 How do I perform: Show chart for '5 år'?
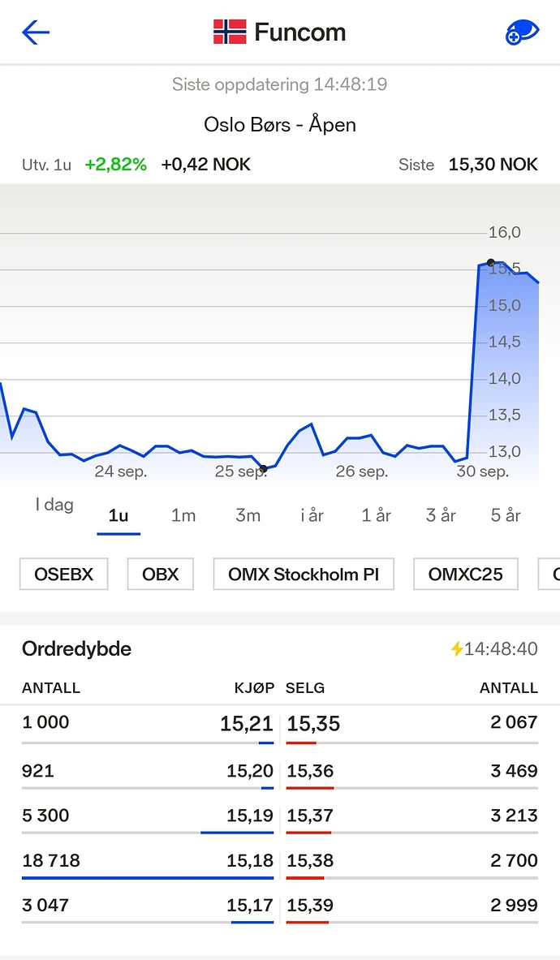506,515
